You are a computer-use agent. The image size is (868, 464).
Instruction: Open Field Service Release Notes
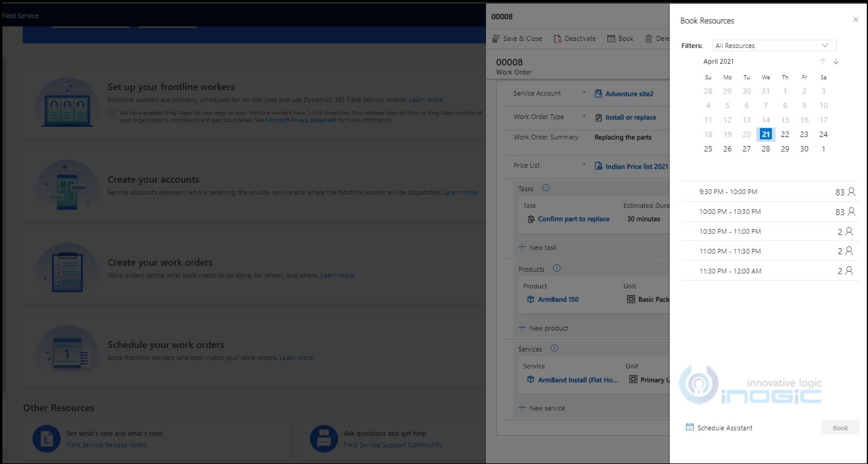[x=106, y=445]
